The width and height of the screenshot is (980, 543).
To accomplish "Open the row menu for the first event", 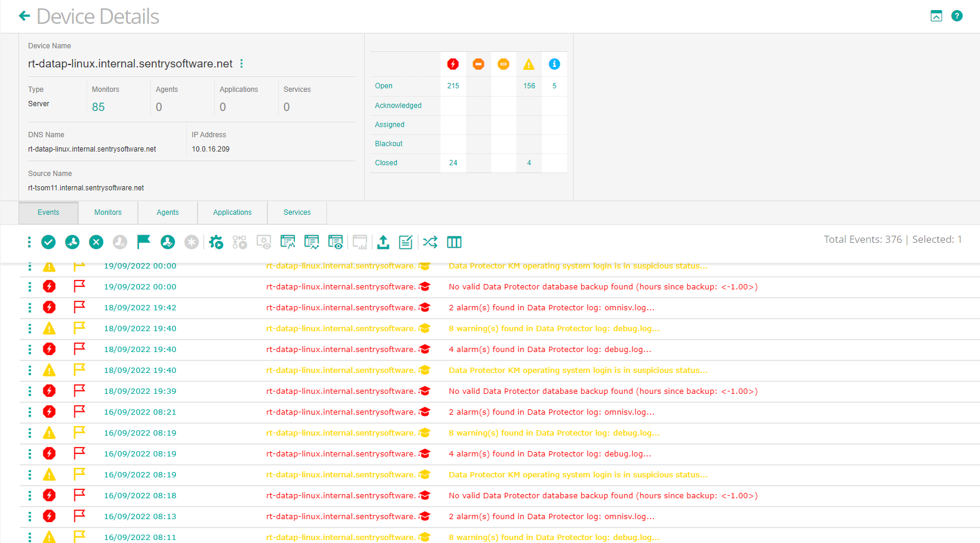I will (x=29, y=266).
